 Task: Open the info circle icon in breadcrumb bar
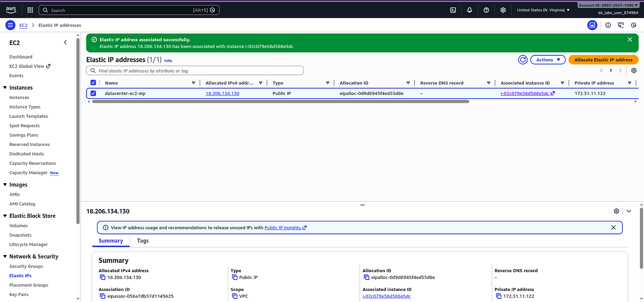[608, 25]
